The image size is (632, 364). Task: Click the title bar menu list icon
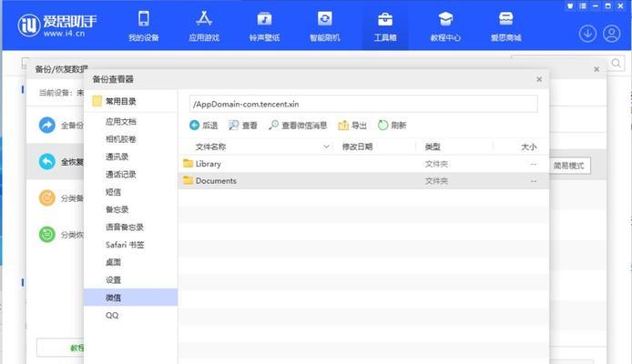coord(583,6)
